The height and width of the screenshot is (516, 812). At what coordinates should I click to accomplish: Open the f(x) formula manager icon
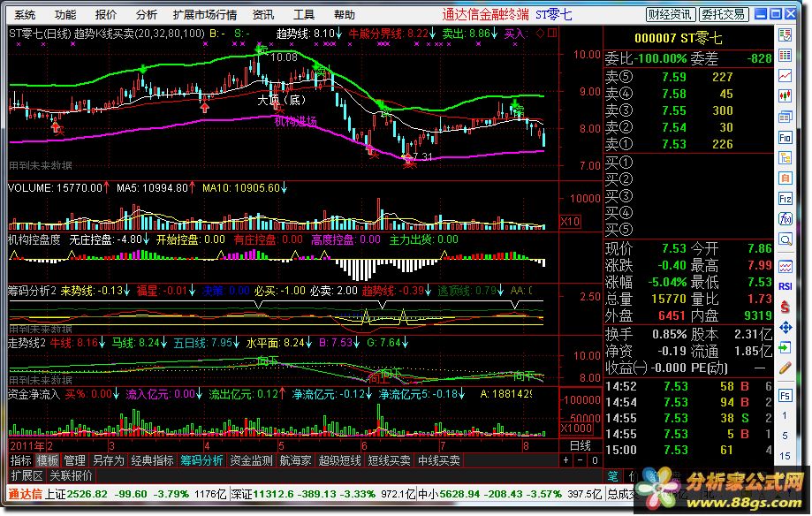(785, 218)
